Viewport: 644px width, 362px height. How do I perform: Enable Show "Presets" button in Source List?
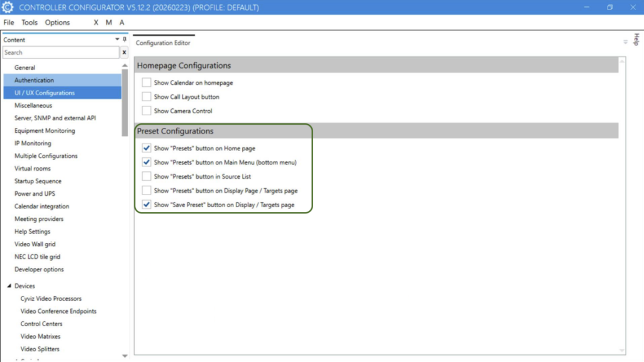click(147, 176)
